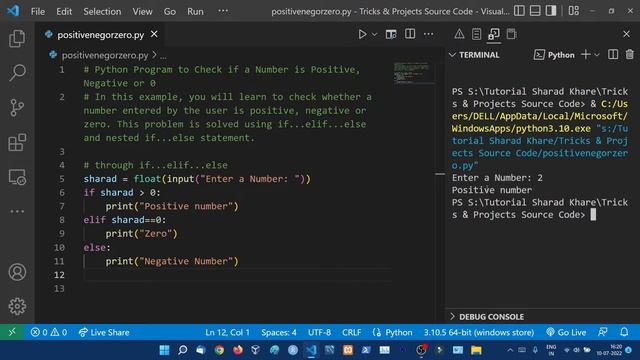Open the Explorer view in activity bar
This screenshot has width=640, height=360.
click(x=17, y=38)
